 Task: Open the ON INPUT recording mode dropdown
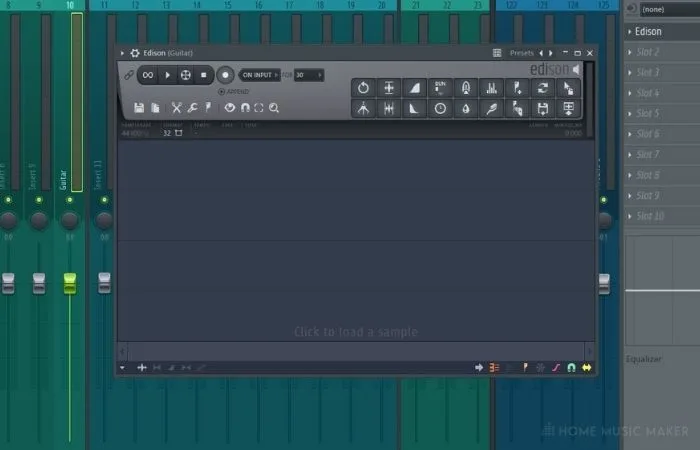(260, 75)
